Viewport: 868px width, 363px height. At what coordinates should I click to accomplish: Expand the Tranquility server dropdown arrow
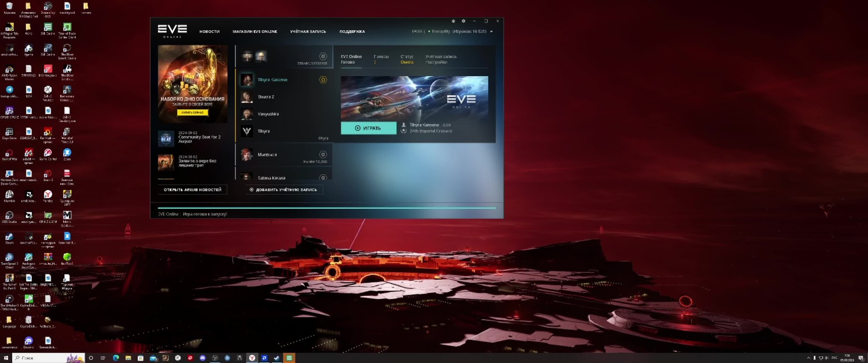pyautogui.click(x=491, y=32)
